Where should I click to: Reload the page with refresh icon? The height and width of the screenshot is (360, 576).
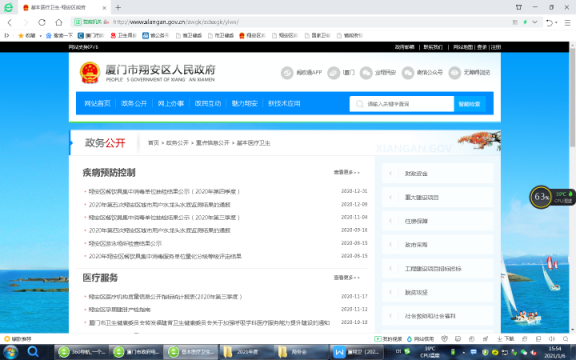pyautogui.click(x=42, y=22)
